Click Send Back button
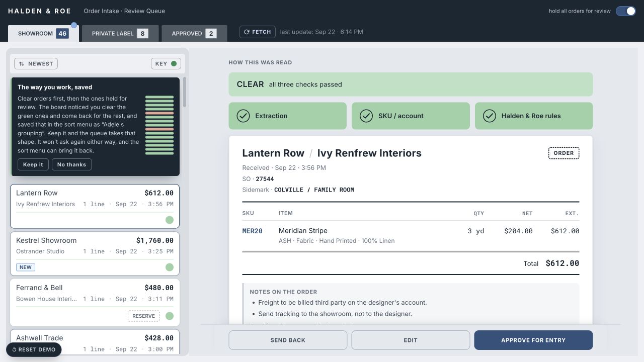The height and width of the screenshot is (362, 644). coord(288,340)
